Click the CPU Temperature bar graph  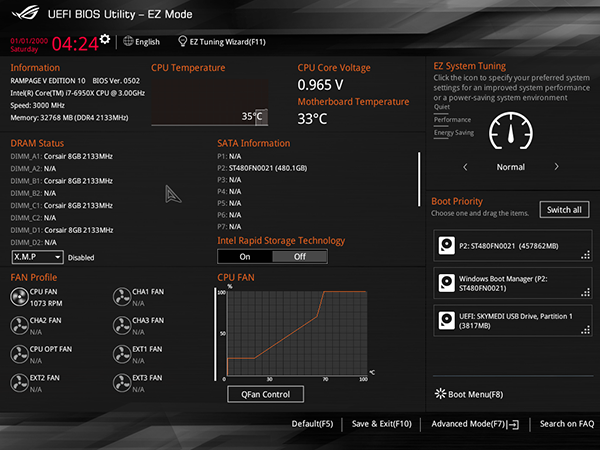pos(210,103)
